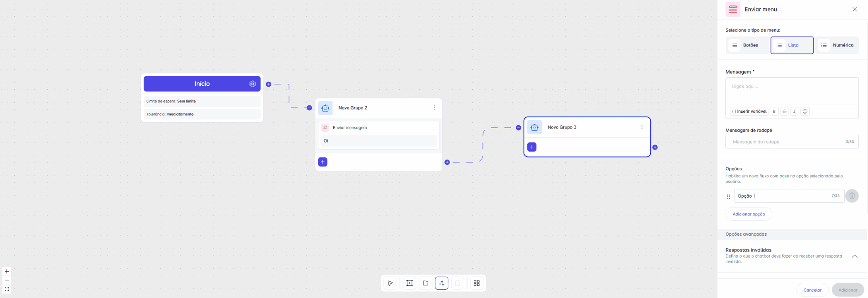The image size is (868, 298).
Task: Zoom in the canvas with plus control
Action: tap(7, 271)
